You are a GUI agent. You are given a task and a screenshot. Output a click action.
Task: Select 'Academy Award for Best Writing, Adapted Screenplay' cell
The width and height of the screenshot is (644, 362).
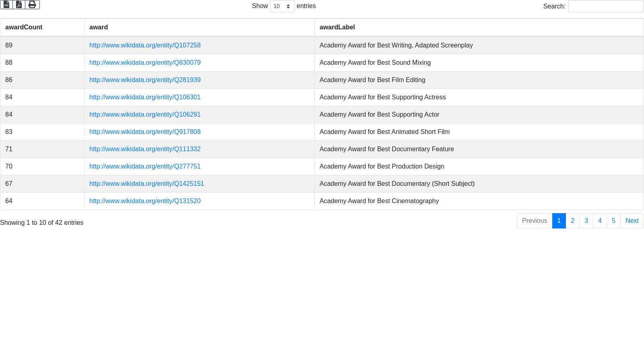[x=479, y=45]
